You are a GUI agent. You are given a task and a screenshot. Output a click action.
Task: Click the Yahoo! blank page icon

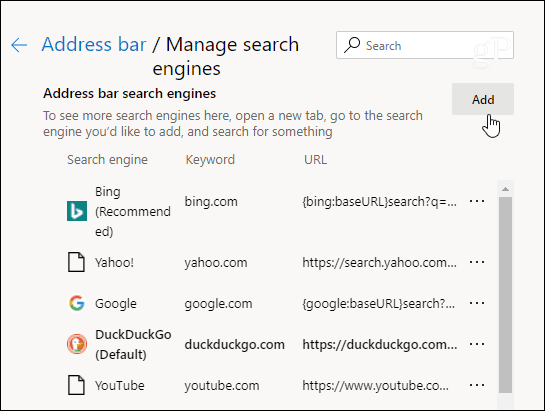pos(76,262)
